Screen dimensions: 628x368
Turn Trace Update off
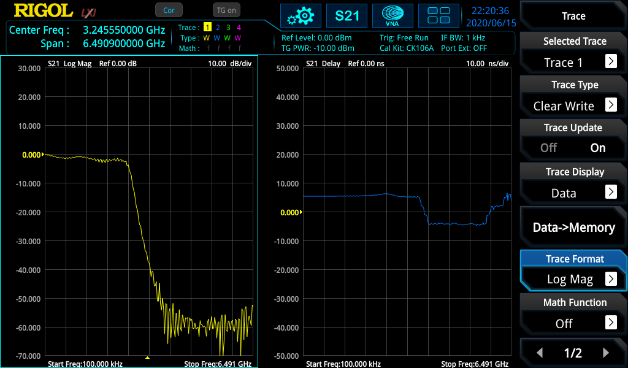tap(548, 148)
